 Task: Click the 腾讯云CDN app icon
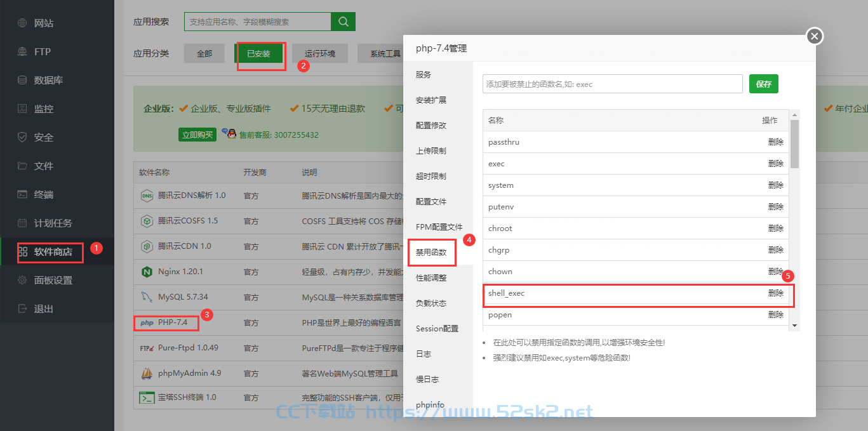[x=147, y=246]
